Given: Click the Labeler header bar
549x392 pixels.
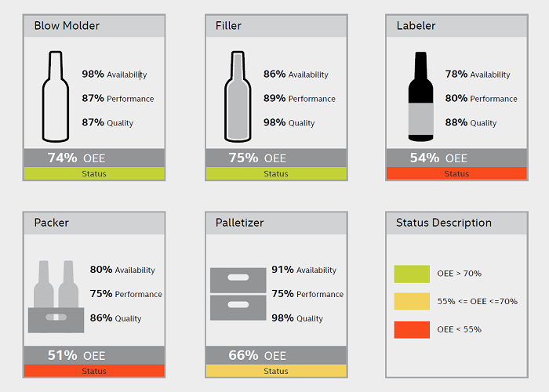Looking at the screenshot, I should click(x=456, y=26).
